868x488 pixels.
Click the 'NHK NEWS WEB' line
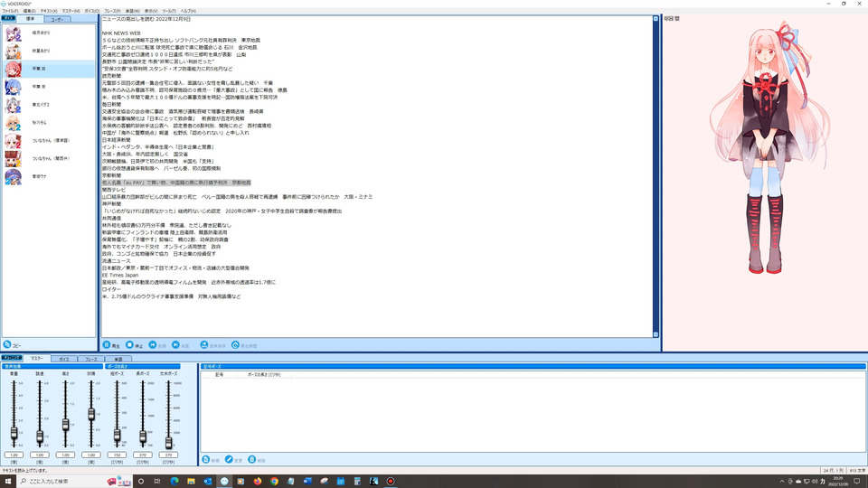pyautogui.click(x=121, y=33)
